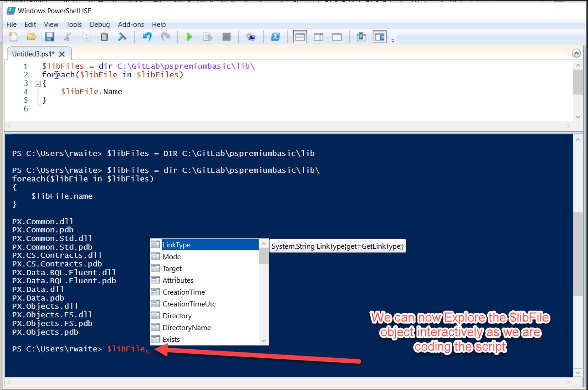Select Target in the IntelliSense list
Image resolution: width=588 pixels, height=390 pixels.
tap(204, 268)
